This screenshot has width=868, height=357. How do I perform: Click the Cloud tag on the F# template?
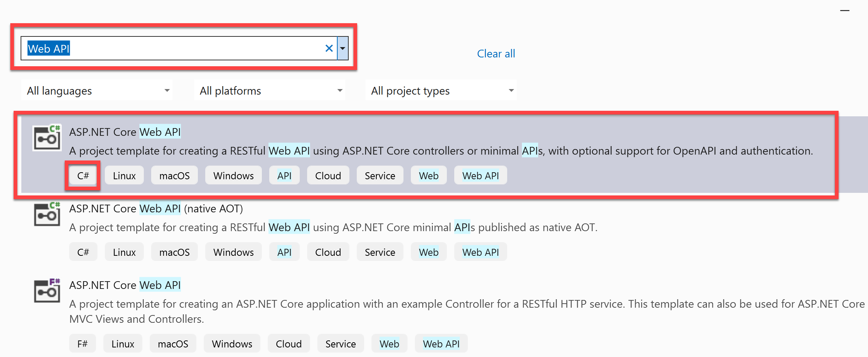(289, 343)
